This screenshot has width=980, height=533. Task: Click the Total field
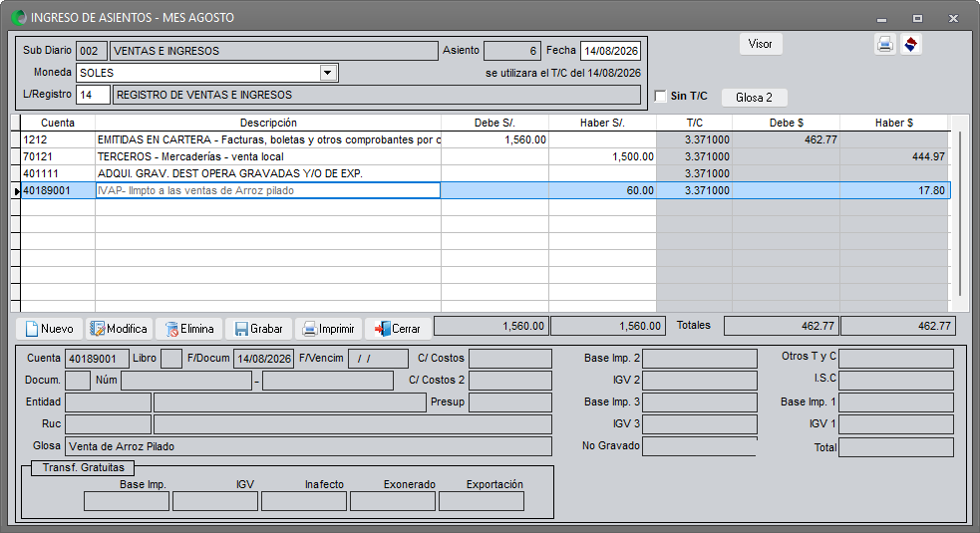(896, 447)
